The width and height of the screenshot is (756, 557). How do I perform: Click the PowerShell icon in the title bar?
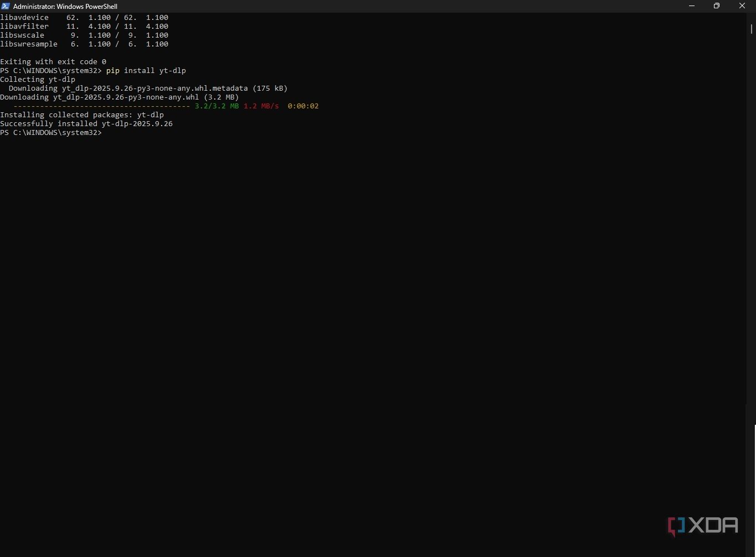(x=6, y=6)
